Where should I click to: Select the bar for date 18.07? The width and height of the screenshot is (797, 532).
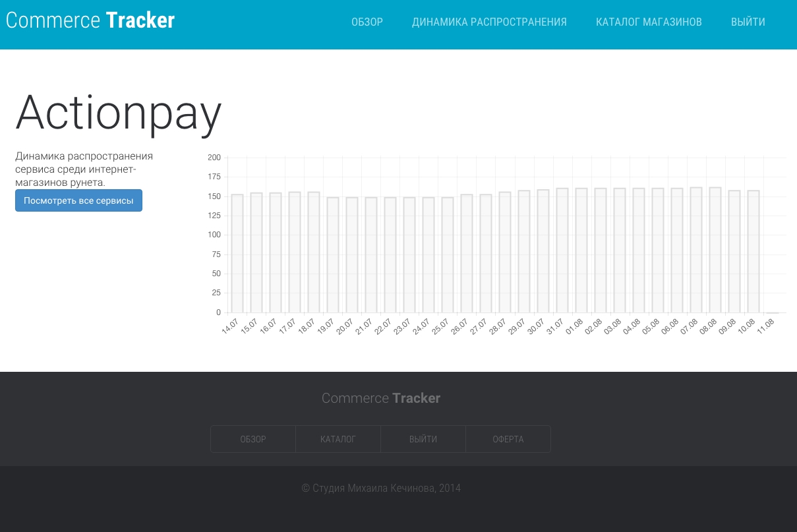pyautogui.click(x=314, y=252)
